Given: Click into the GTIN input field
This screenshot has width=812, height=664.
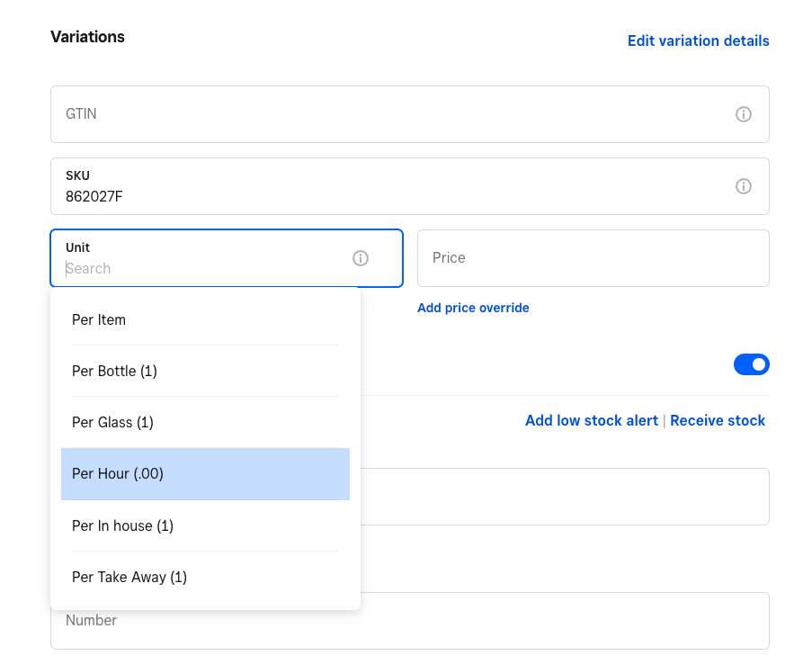Looking at the screenshot, I should 396,114.
